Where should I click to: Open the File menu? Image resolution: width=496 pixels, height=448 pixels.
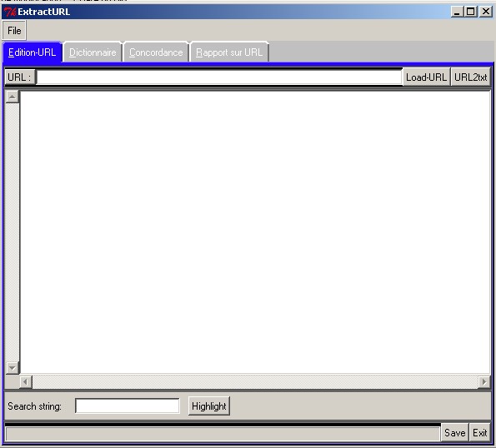[14, 31]
